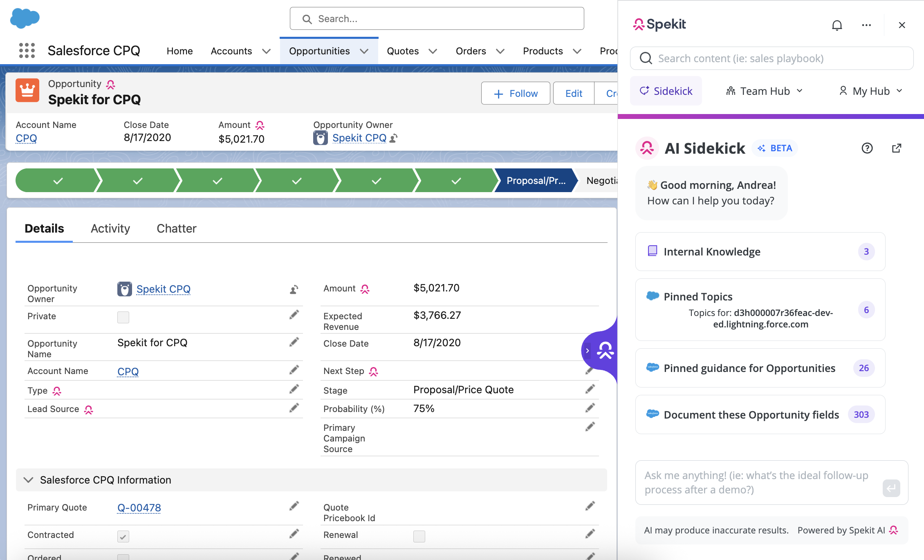The height and width of the screenshot is (560, 924).
Task: Close the Spekit sidebar panel
Action: 902,25
